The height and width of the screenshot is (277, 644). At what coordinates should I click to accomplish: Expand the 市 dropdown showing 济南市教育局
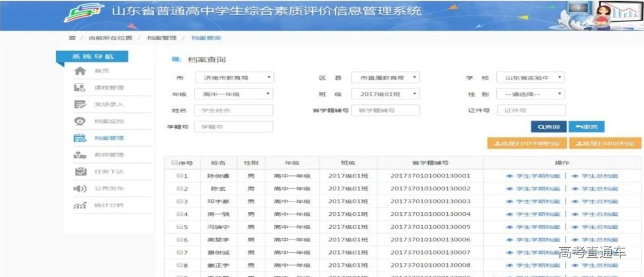234,78
